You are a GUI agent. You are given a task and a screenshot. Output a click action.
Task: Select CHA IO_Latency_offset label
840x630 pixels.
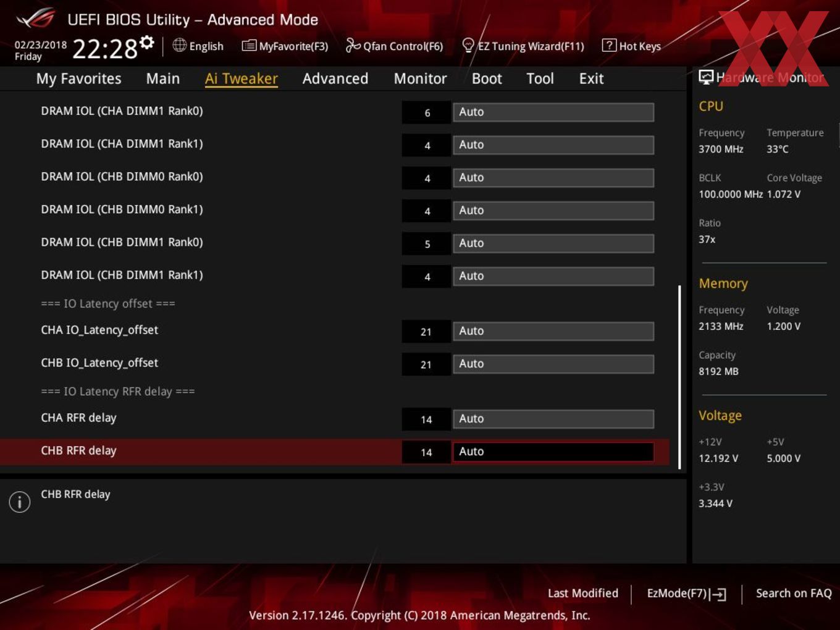point(99,330)
